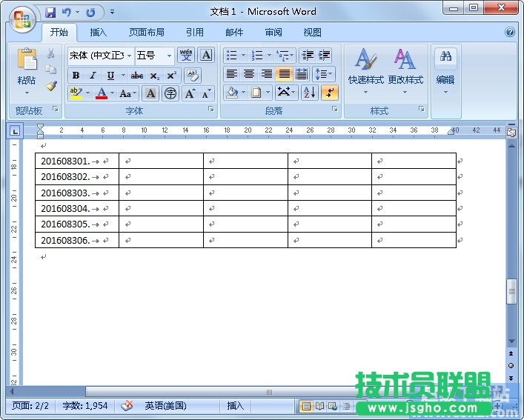
Task: Click the Center alignment icon
Action: point(249,74)
